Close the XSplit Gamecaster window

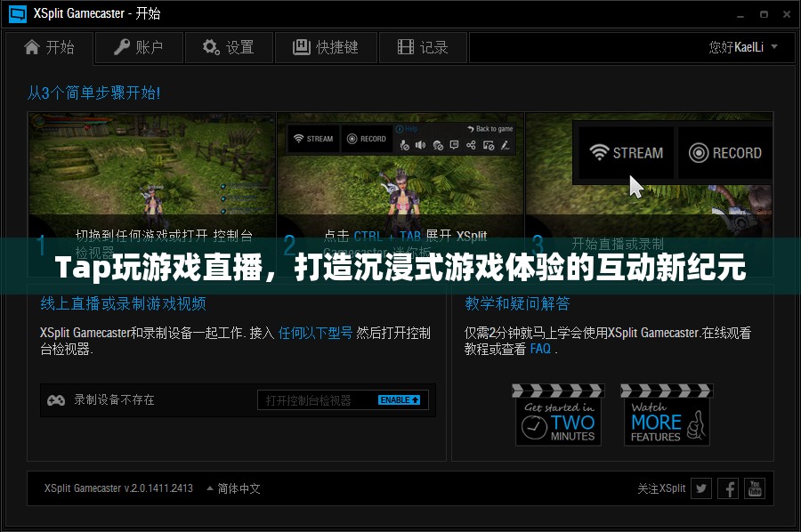(787, 15)
